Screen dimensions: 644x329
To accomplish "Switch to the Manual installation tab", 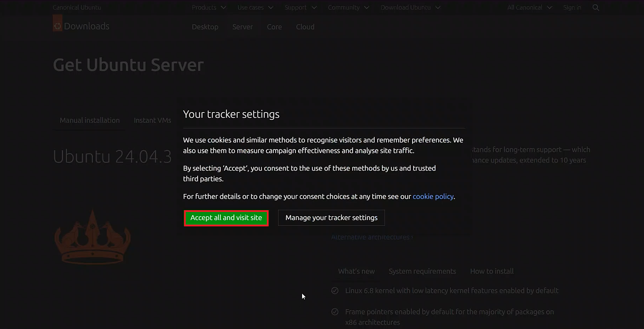I will pyautogui.click(x=90, y=120).
